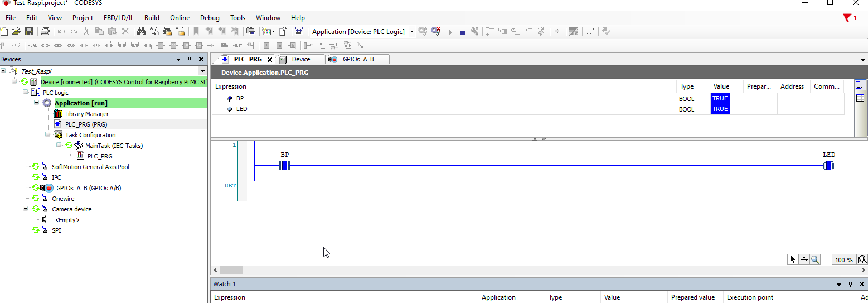The height and width of the screenshot is (303, 868).
Task: Pin the Devices panel with auto-hide toggle
Action: (x=190, y=59)
